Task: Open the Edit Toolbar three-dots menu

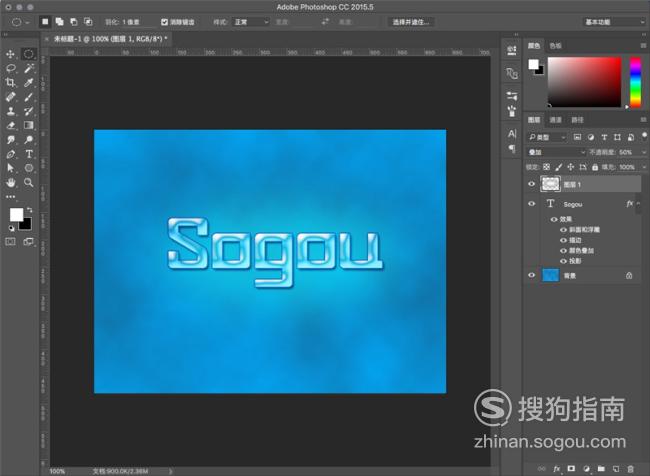Action: 11,197
